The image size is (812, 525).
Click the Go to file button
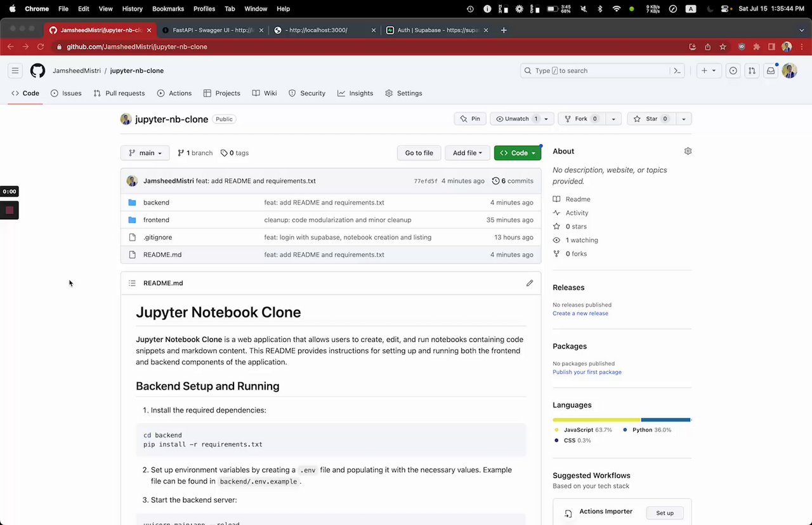(x=419, y=153)
